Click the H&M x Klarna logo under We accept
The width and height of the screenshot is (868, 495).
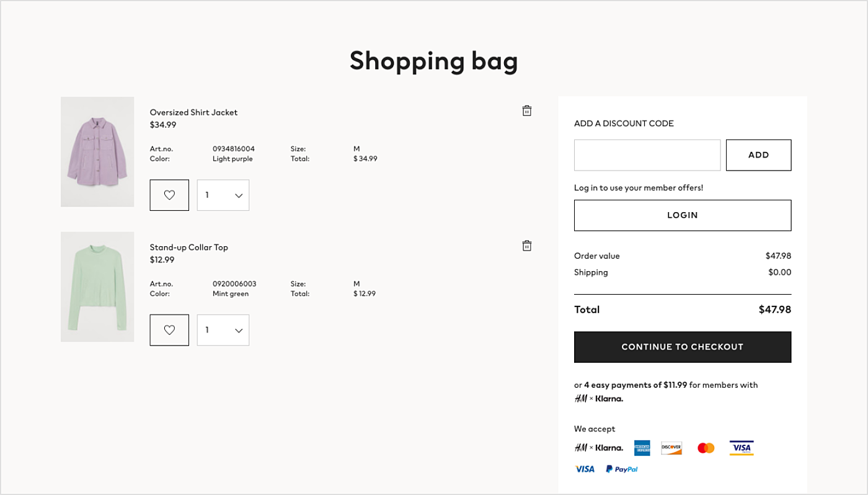click(x=598, y=448)
